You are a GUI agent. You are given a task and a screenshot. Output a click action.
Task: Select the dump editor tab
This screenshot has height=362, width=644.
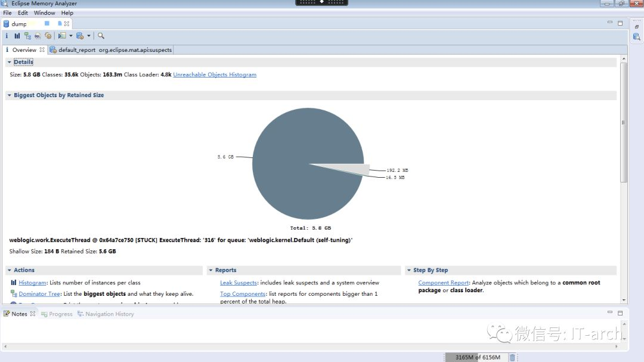[19, 24]
